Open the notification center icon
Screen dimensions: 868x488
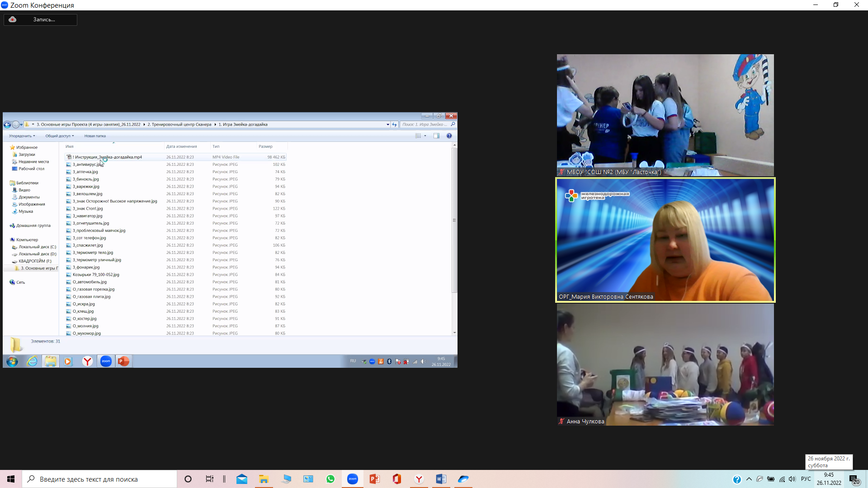point(854,479)
